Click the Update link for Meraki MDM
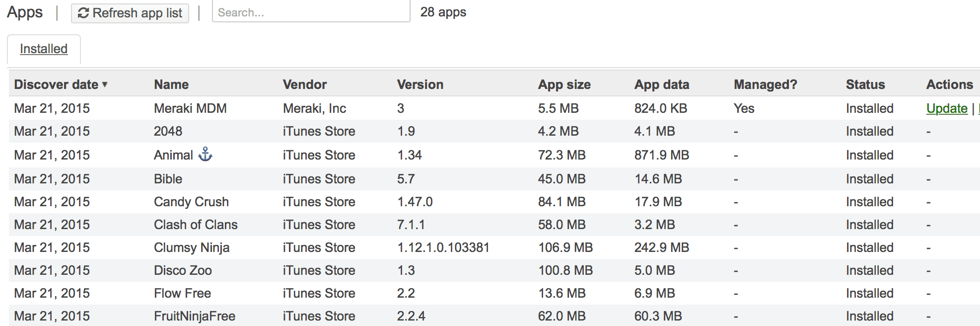Screen dimensions: 980x326 click(x=947, y=108)
